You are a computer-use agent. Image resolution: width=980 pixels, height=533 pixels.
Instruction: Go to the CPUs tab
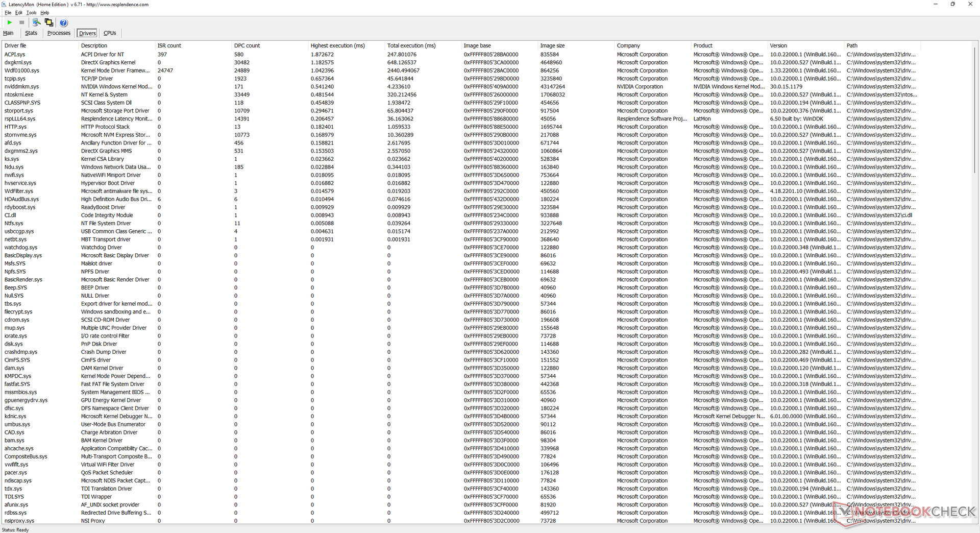(x=110, y=33)
